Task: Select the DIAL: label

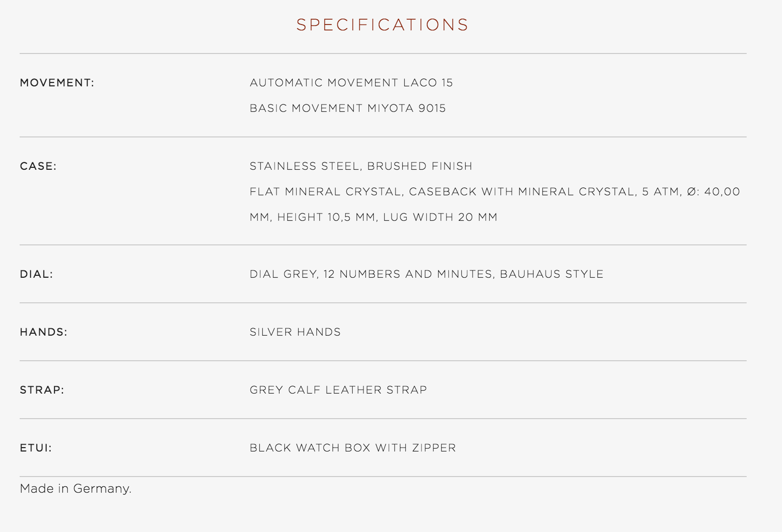Action: (36, 274)
